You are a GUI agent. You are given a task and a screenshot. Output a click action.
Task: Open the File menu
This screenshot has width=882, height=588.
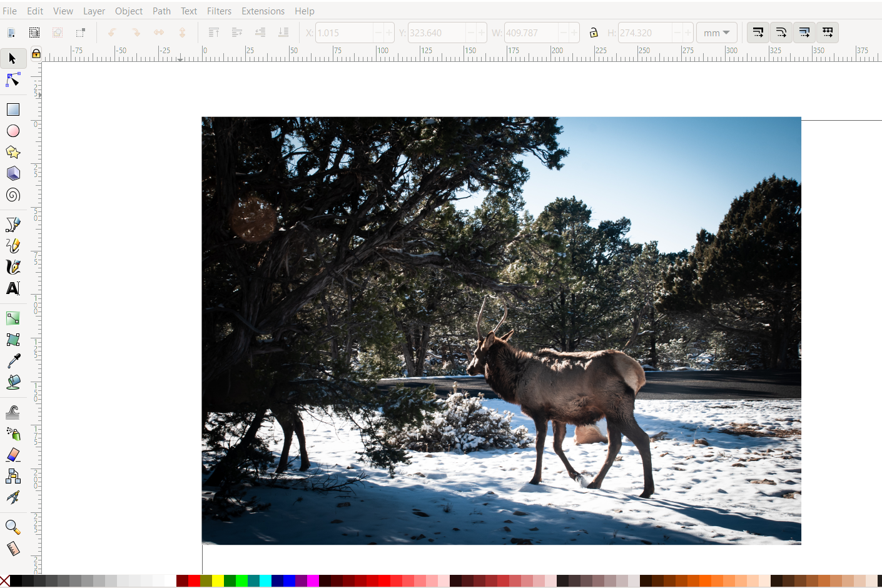click(x=9, y=11)
